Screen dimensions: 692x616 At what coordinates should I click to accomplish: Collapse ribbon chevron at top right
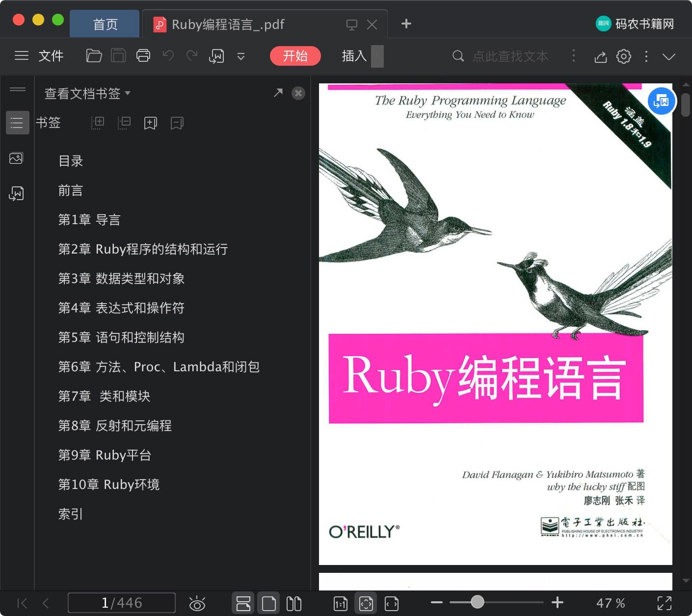(x=669, y=56)
